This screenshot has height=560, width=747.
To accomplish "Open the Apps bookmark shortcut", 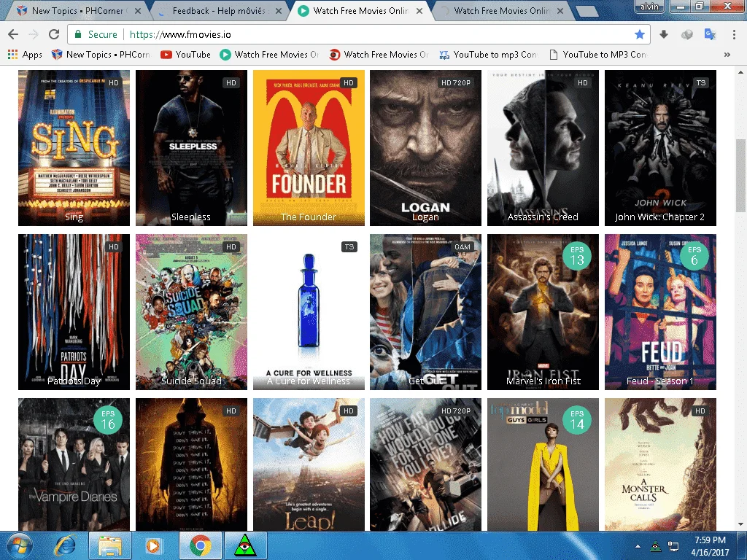I will [25, 54].
